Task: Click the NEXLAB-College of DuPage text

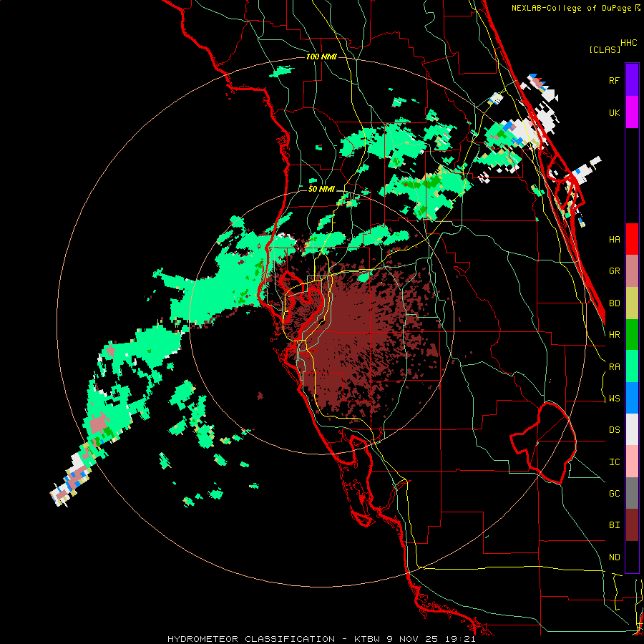Action: [571, 8]
